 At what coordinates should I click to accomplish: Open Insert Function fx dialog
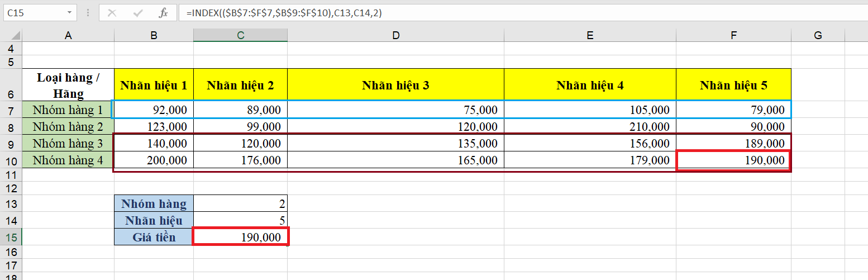point(163,12)
